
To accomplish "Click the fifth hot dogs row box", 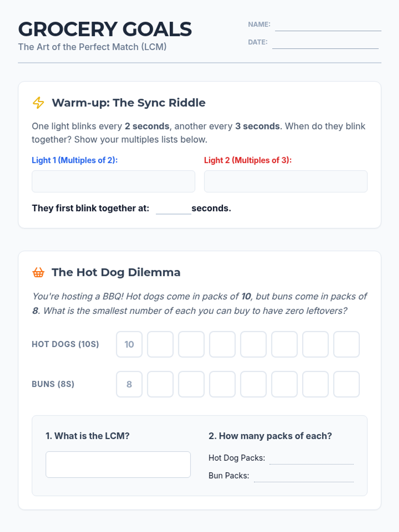I will tap(253, 344).
